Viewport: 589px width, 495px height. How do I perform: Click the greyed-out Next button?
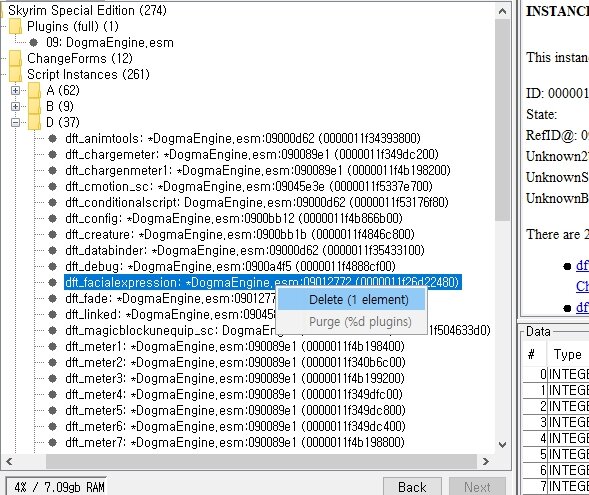(477, 487)
